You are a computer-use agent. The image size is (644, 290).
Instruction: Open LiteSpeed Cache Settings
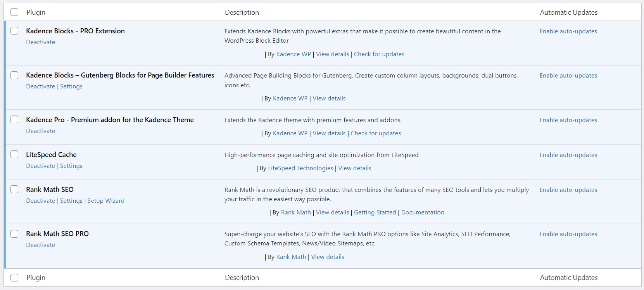(71, 166)
